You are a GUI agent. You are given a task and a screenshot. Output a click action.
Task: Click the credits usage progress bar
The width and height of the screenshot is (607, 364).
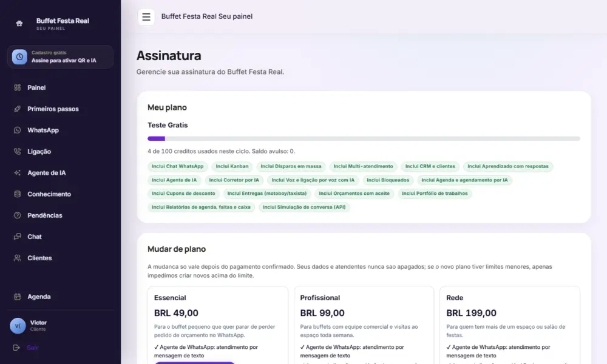tap(364, 138)
